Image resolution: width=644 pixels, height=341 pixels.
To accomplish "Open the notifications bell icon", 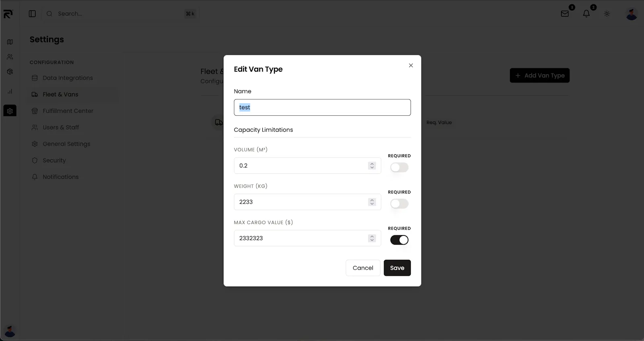I will pyautogui.click(x=586, y=14).
